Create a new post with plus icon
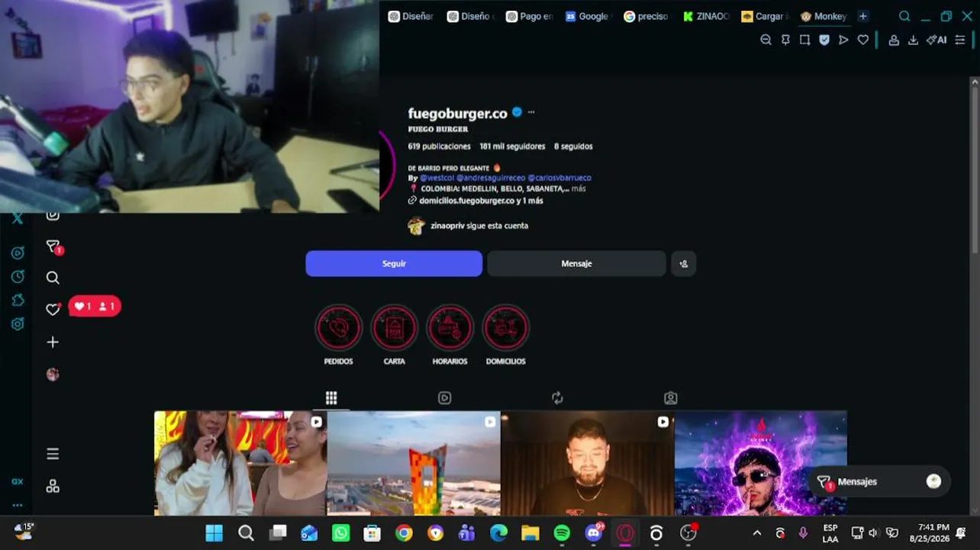This screenshot has width=980, height=550. point(53,342)
